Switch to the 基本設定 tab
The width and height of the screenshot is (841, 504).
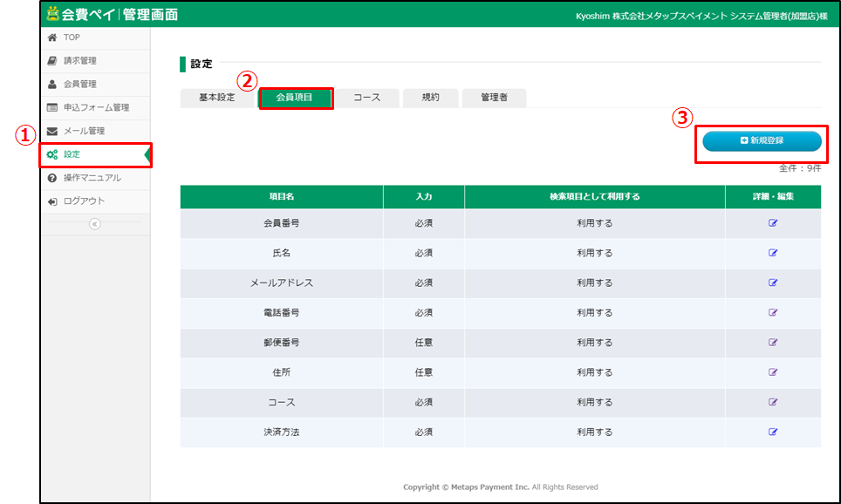pos(216,98)
